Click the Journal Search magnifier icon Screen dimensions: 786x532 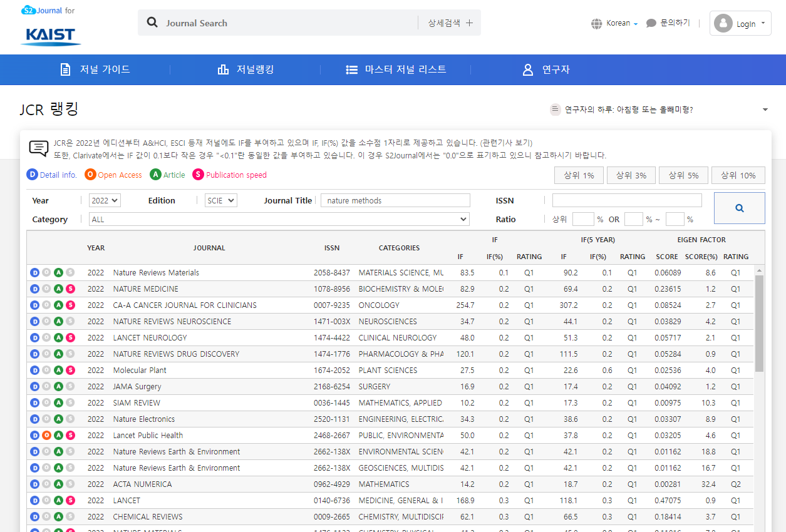coord(152,23)
